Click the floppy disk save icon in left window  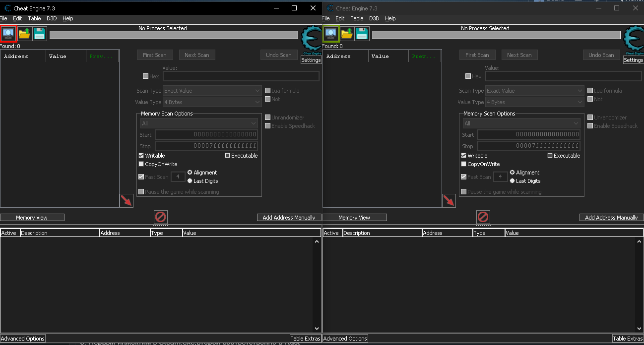[x=40, y=34]
